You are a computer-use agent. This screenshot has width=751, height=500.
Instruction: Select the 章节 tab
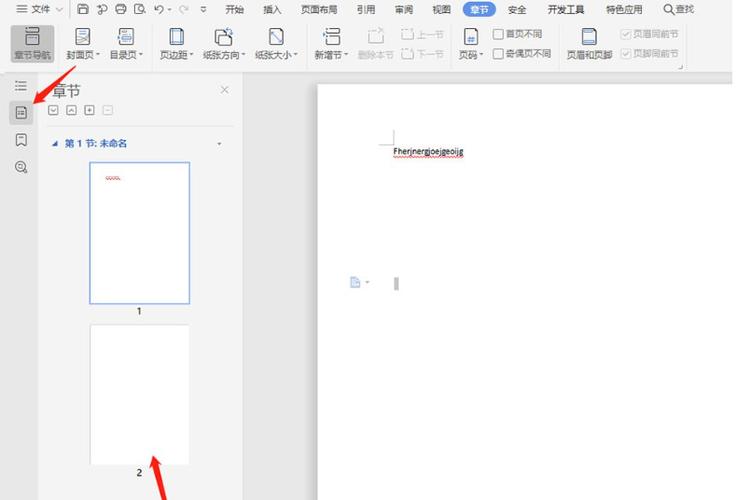pyautogui.click(x=479, y=9)
